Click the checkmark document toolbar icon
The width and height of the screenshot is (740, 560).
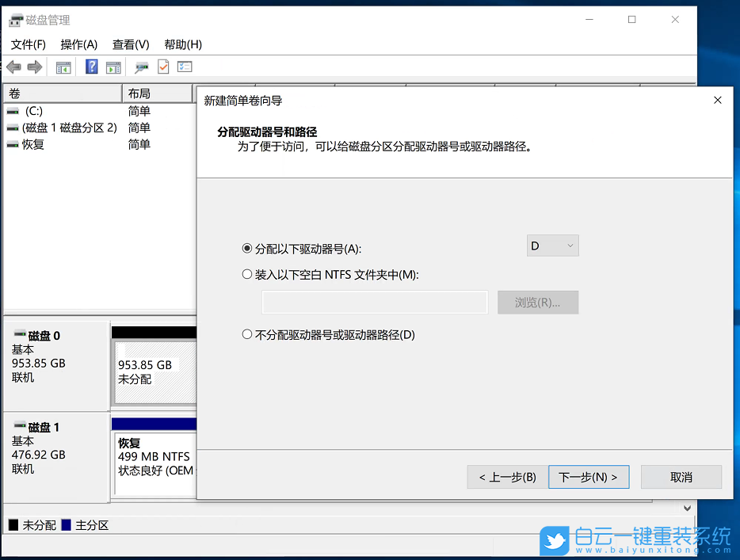[x=162, y=67]
